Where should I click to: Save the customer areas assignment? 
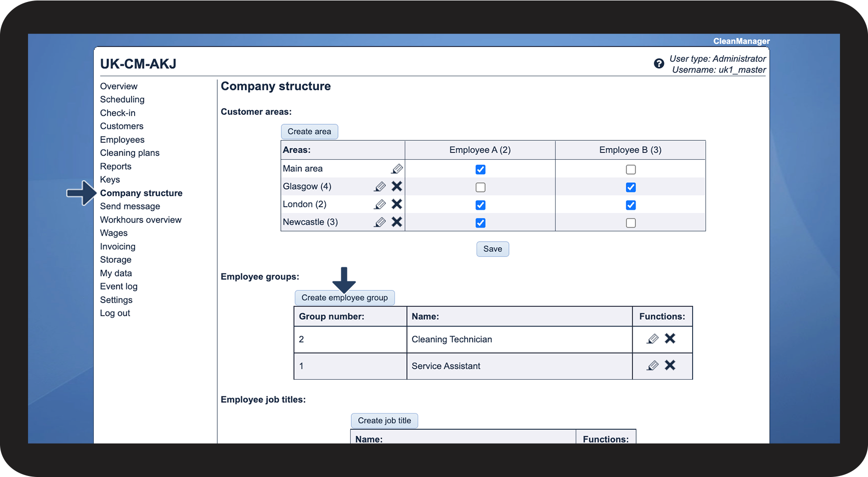coord(492,249)
